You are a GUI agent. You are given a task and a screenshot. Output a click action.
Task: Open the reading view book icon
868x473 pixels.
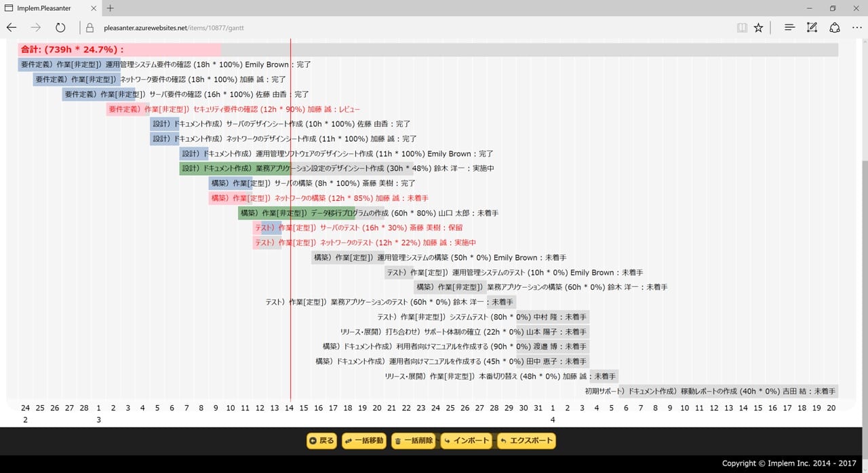[742, 28]
